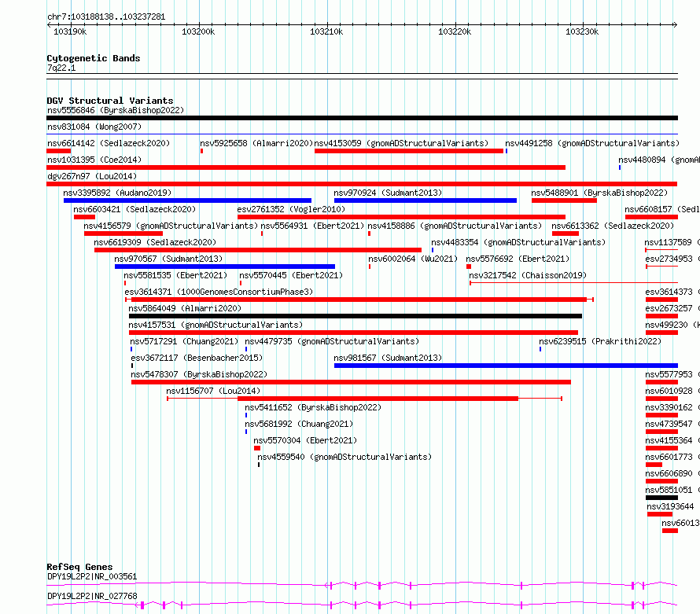This screenshot has height=614, width=700.
Task: Click the 103210k ruler position label
Action: pyautogui.click(x=326, y=31)
